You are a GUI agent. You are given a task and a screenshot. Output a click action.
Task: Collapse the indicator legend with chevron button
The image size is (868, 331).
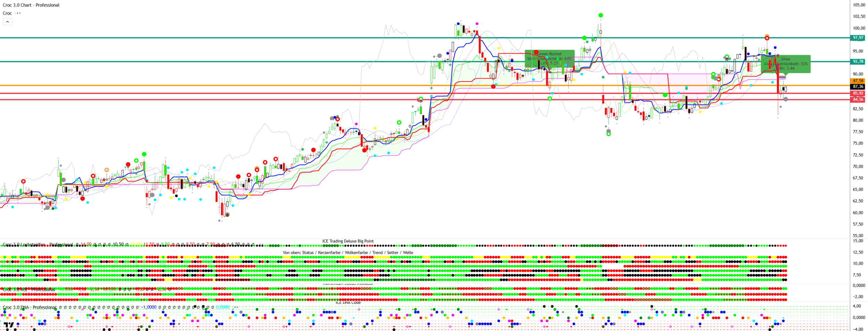point(7,22)
